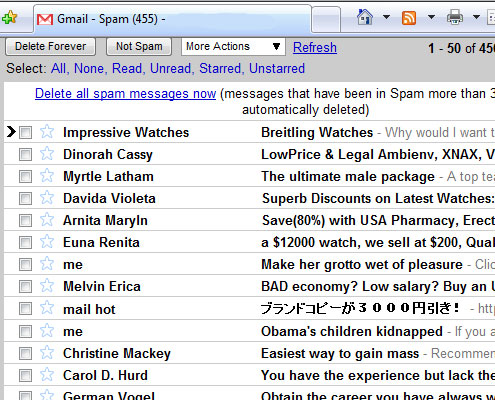The height and width of the screenshot is (400, 495).
Task: Check the Carol D. Hurd message checkbox
Action: [x=25, y=375]
